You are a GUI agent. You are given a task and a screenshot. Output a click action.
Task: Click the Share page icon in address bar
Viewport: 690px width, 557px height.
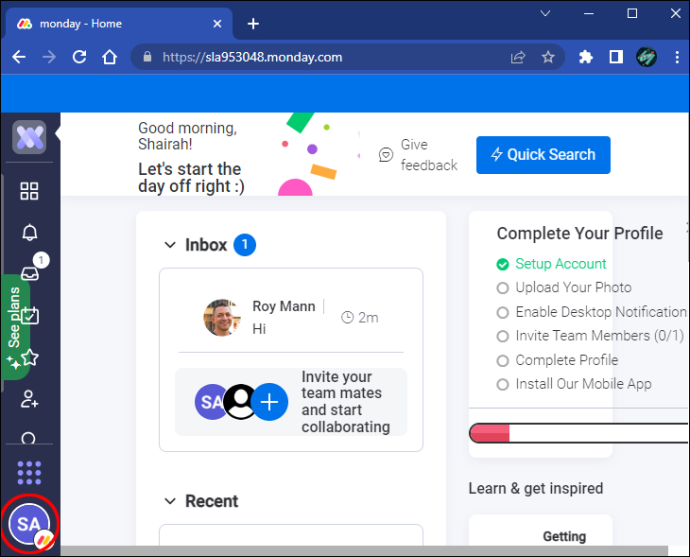coord(518,57)
